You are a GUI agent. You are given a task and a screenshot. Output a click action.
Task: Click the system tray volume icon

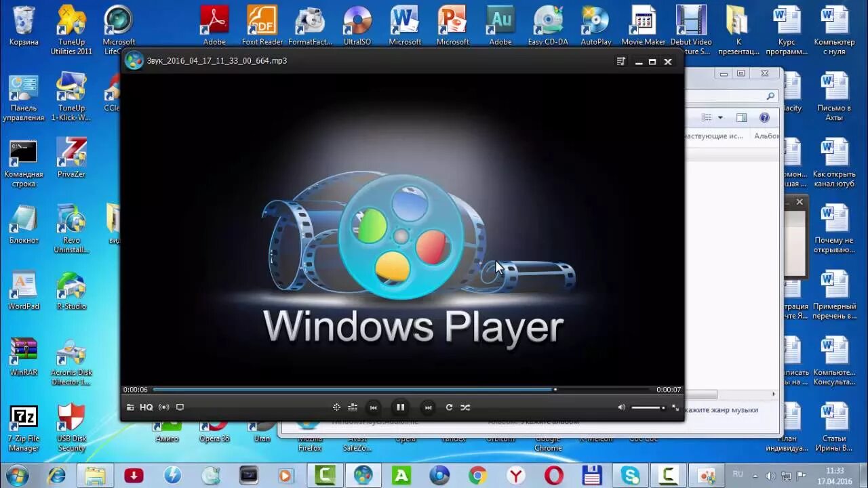(771, 475)
